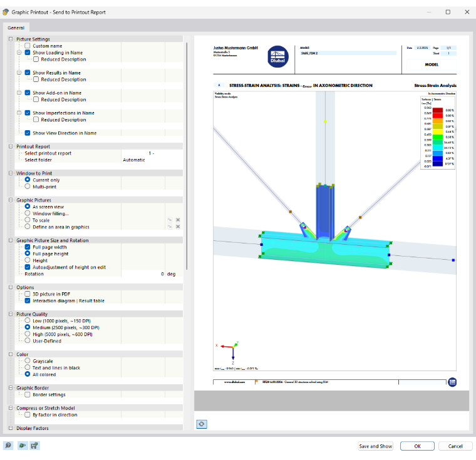Click the red legend color swatch

pos(437,116)
